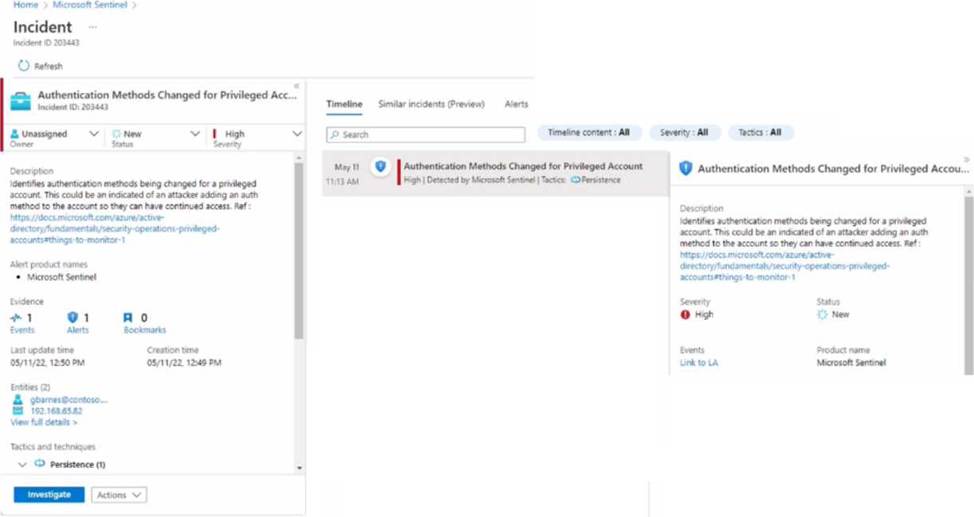Click the search magnifier icon in timeline
This screenshot has width=974, height=517.
click(335, 134)
